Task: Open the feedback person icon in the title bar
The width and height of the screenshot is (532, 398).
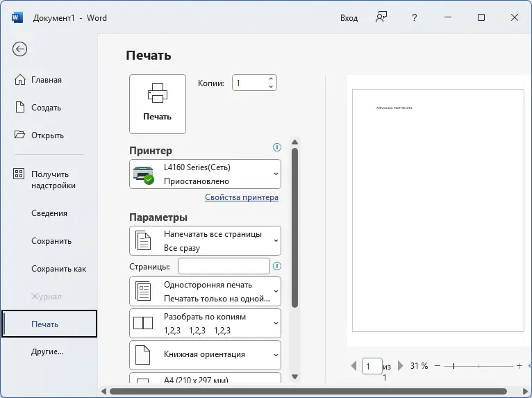Action: [x=381, y=17]
